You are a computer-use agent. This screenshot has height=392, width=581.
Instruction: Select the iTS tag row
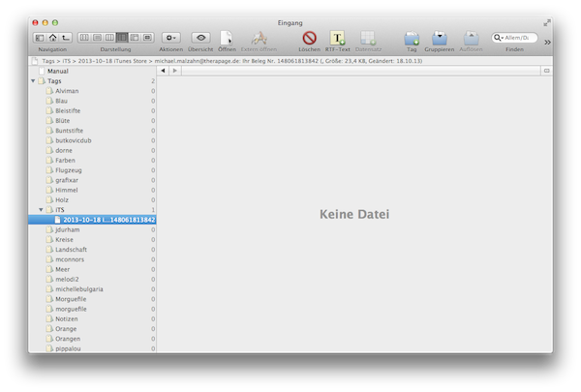92,210
